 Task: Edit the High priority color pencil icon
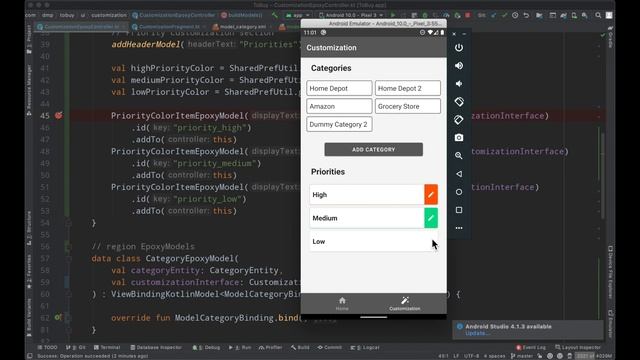point(431,195)
